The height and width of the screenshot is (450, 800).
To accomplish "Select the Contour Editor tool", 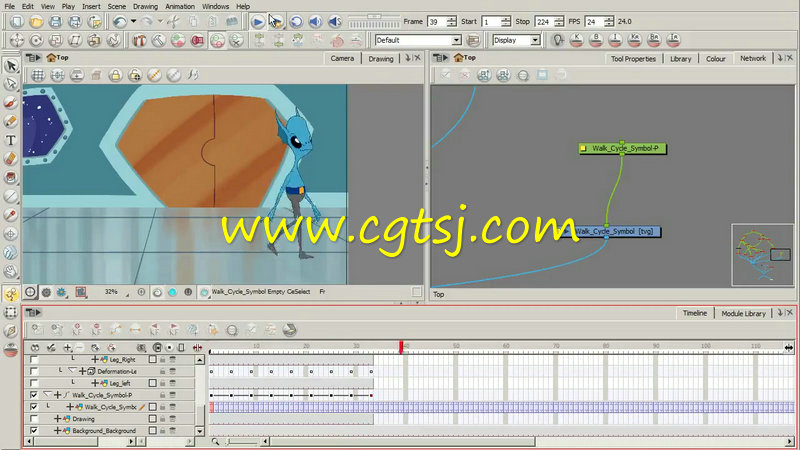I will point(11,84).
